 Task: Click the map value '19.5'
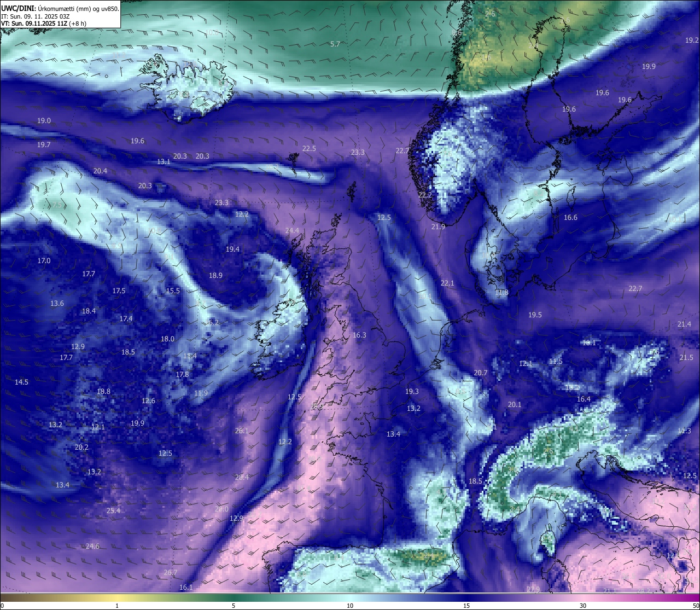535,315
